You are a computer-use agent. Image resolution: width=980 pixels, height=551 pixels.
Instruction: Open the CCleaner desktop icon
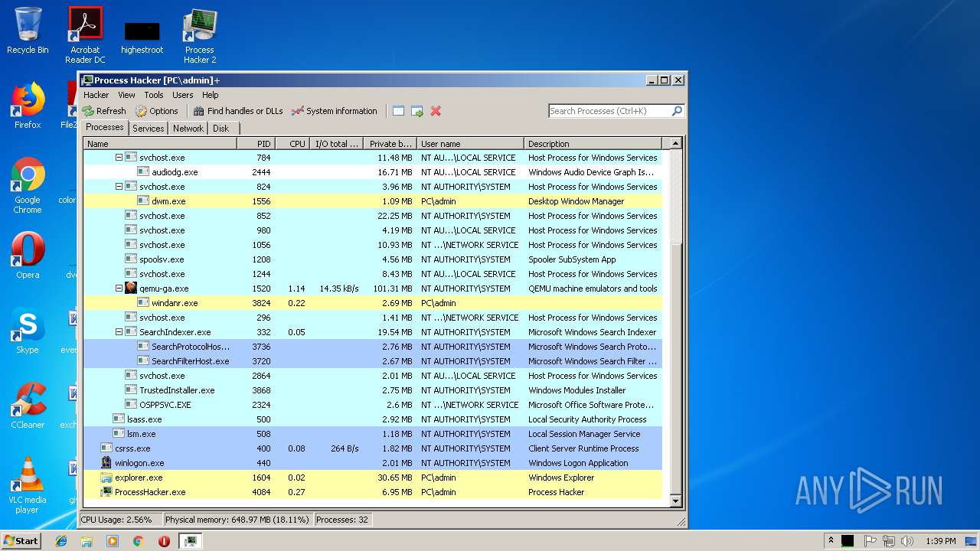click(x=28, y=406)
